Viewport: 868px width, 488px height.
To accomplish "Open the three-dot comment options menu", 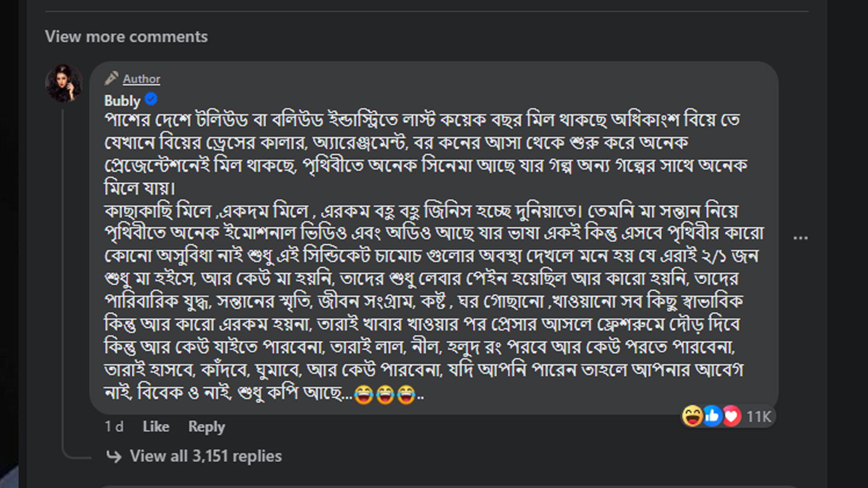I will 800,238.
